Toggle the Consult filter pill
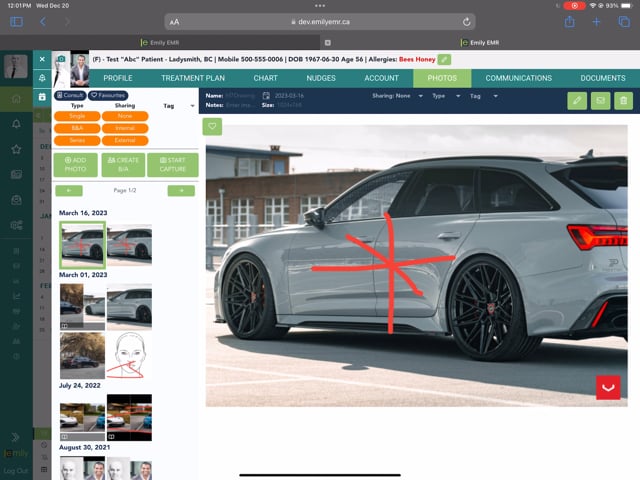The height and width of the screenshot is (480, 640). [70, 96]
